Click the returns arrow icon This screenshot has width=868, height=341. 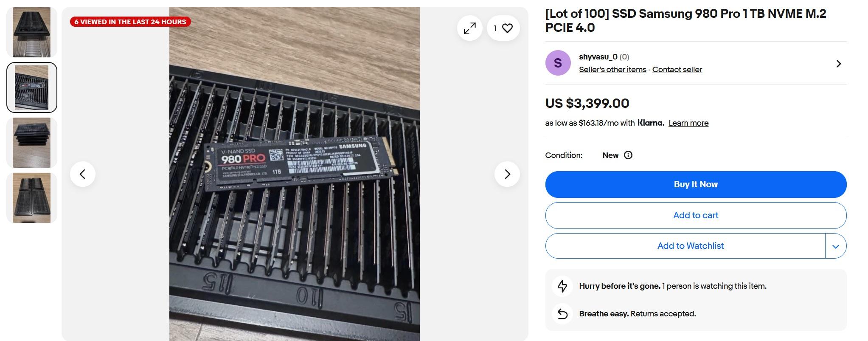click(562, 314)
